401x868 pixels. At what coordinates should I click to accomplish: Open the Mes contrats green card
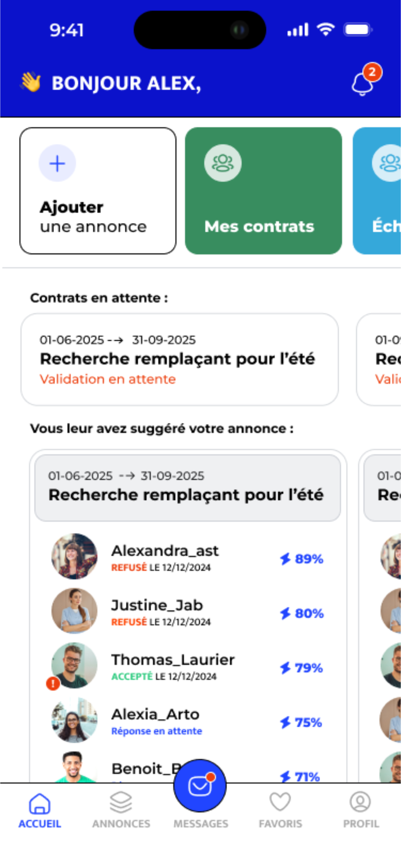click(263, 191)
